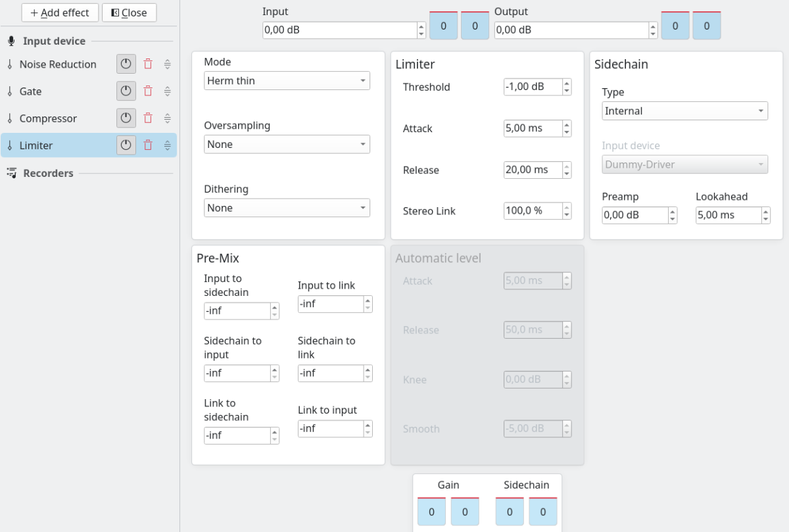Grab the reorder handle for Noise Reduction
The width and height of the screenshot is (789, 532).
pyautogui.click(x=167, y=64)
